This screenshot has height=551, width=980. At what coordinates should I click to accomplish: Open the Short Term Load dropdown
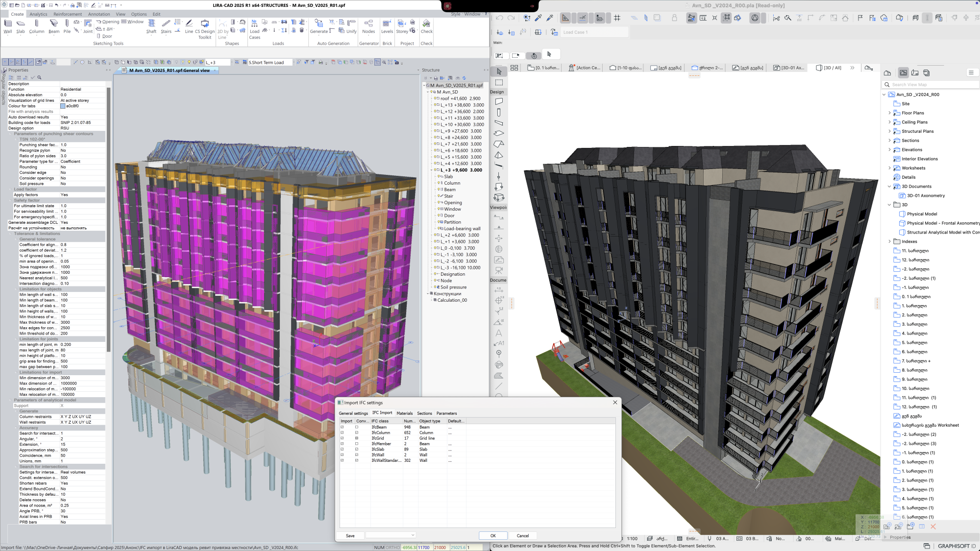click(293, 63)
